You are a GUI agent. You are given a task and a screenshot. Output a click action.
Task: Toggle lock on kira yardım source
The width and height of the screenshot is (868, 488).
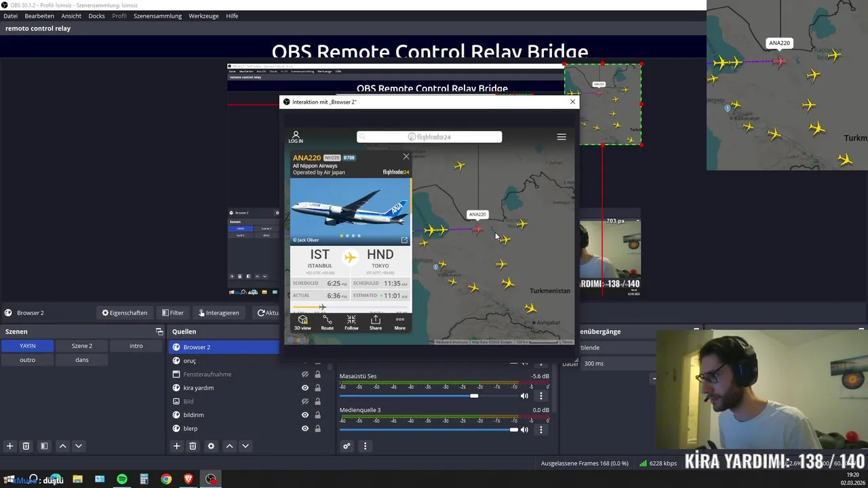click(317, 388)
